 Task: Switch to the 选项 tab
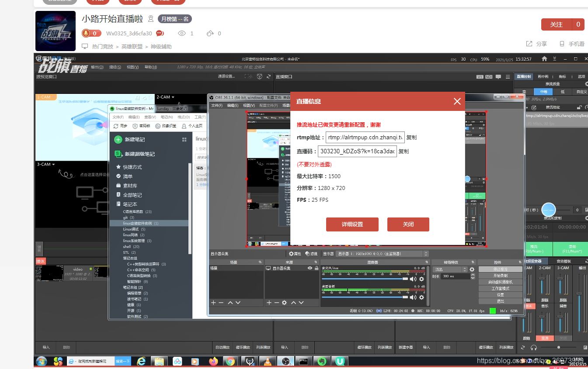[581, 76]
